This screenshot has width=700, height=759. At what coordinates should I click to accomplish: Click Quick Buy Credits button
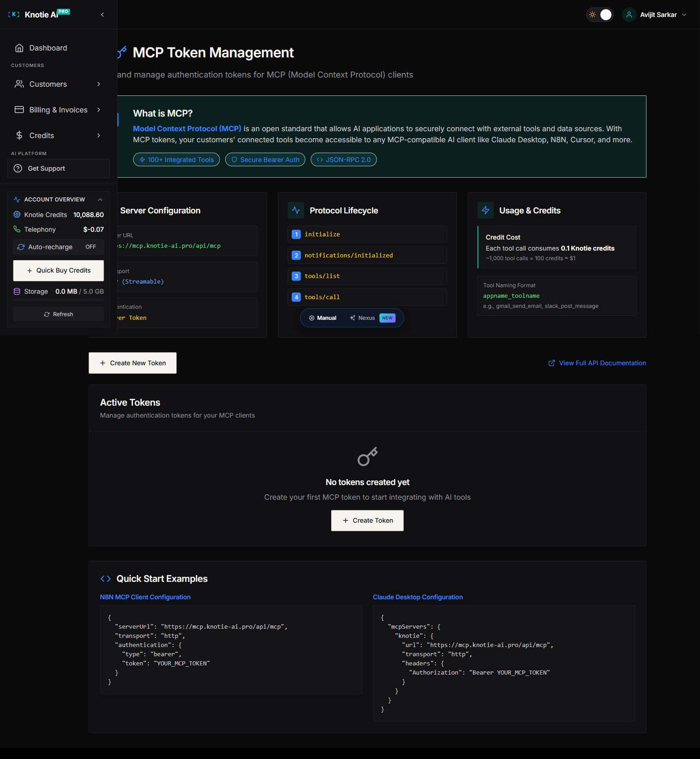coord(58,271)
